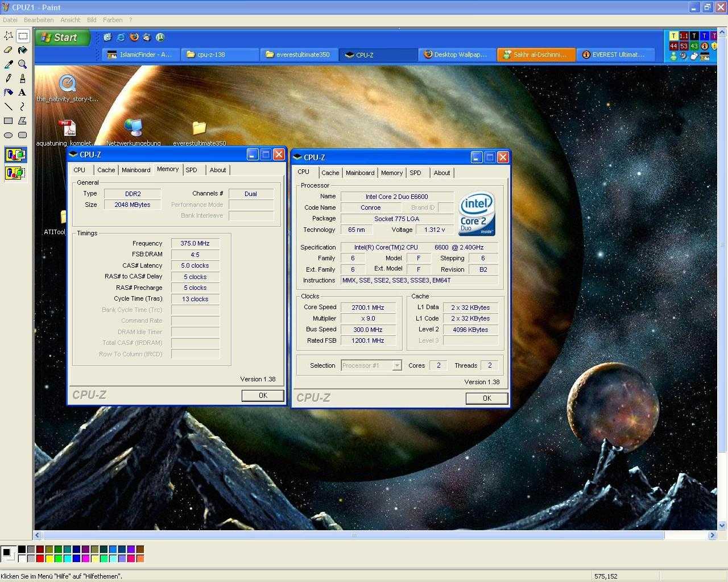Select the Curve tool

[23, 106]
